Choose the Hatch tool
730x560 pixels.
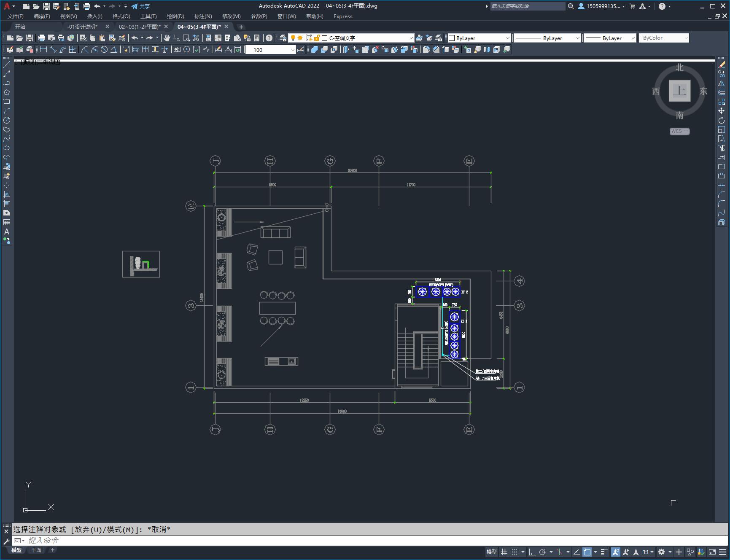[x=7, y=194]
